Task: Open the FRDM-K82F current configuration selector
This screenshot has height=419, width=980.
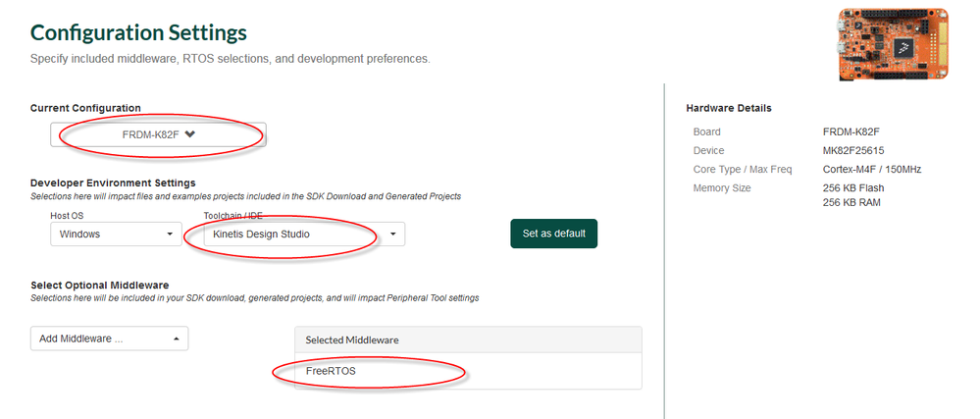Action: pos(158,134)
